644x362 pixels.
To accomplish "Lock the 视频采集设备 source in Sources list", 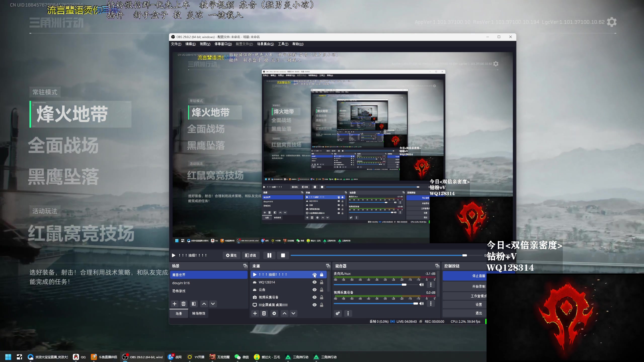I will [321, 297].
